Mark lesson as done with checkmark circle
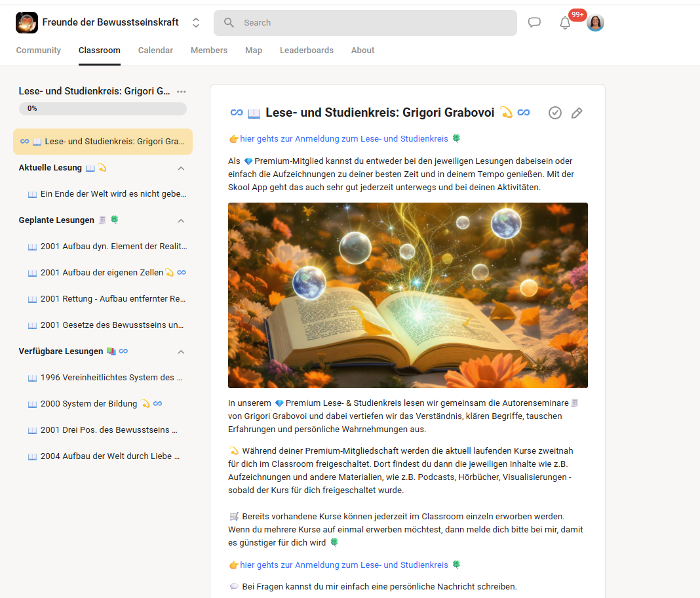The image size is (700, 598). [555, 113]
